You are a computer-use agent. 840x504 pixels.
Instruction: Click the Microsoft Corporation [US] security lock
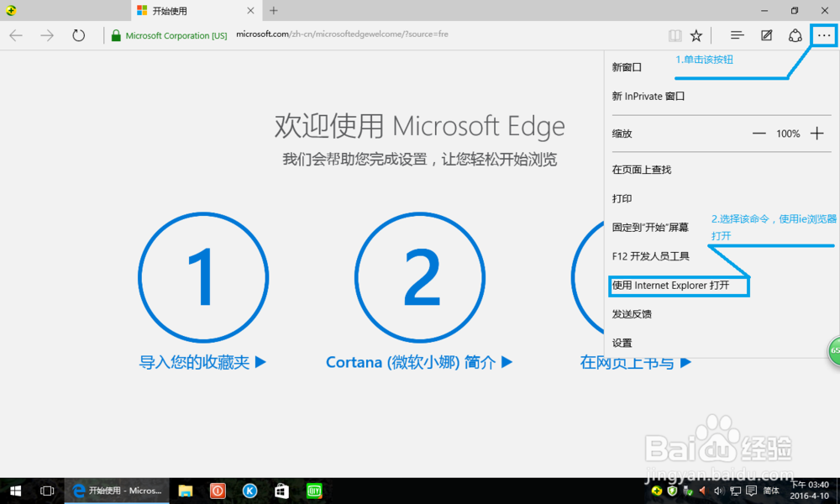point(169,36)
